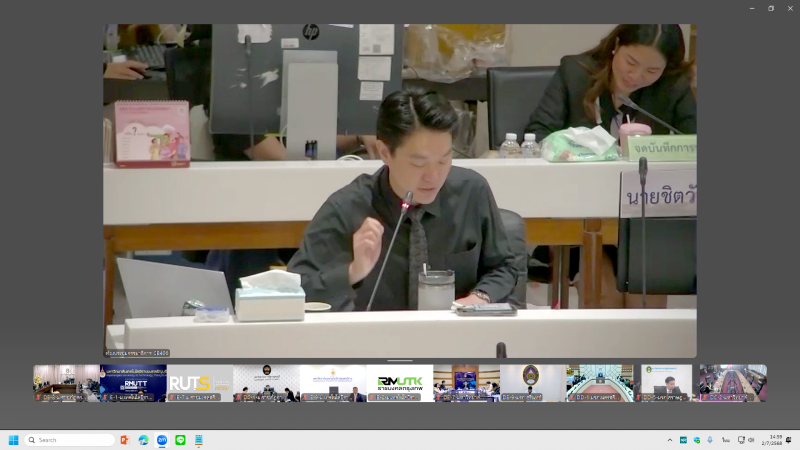The width and height of the screenshot is (800, 450).
Task: Switch the Thai input language indicator
Action: coord(726,440)
